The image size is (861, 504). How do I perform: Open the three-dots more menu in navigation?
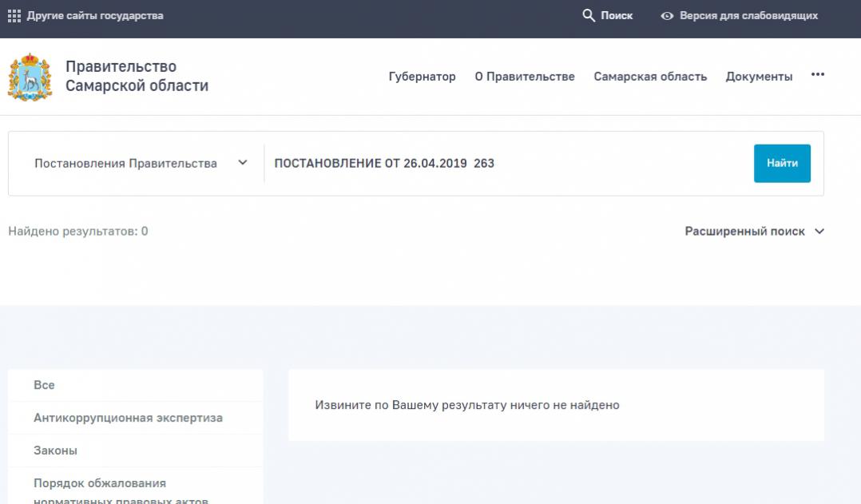[x=817, y=75]
